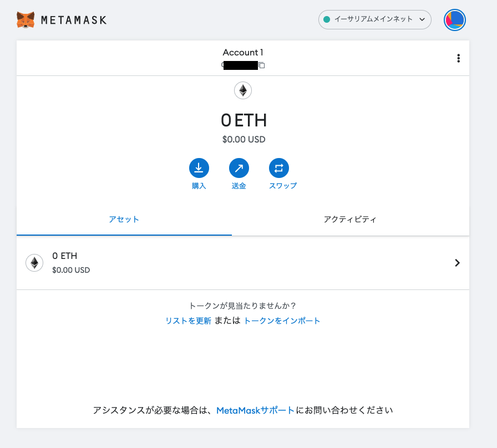Click the $0.00 USD text in asset row
This screenshot has width=497, height=448.
point(71,270)
